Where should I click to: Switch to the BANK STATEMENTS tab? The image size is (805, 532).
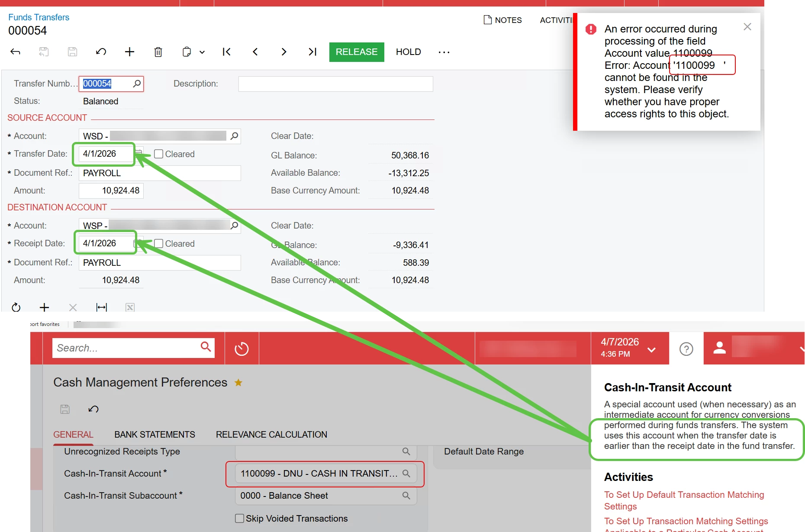pos(155,435)
